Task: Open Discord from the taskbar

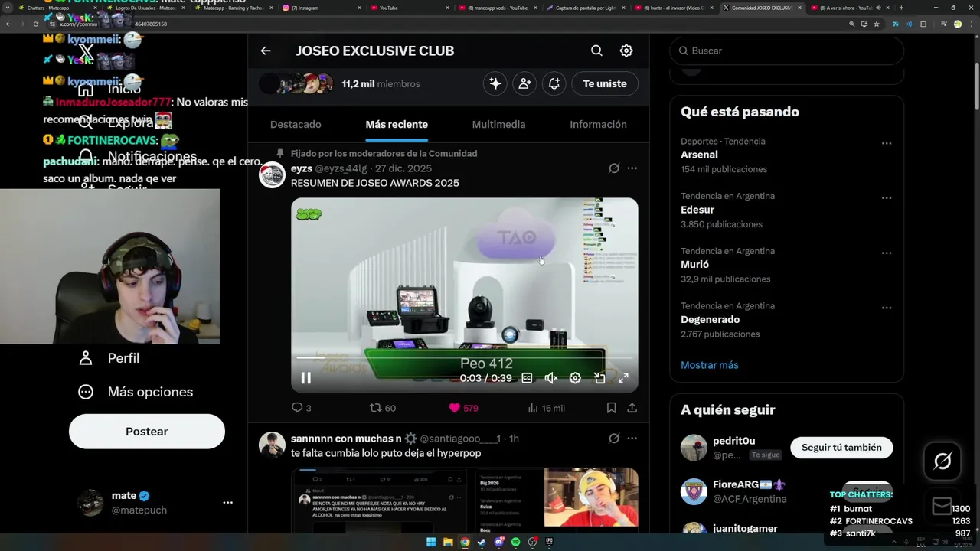Action: tap(498, 542)
